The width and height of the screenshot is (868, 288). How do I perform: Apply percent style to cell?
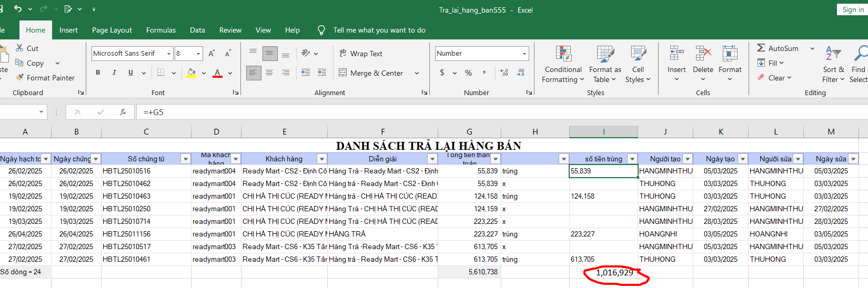click(x=468, y=73)
